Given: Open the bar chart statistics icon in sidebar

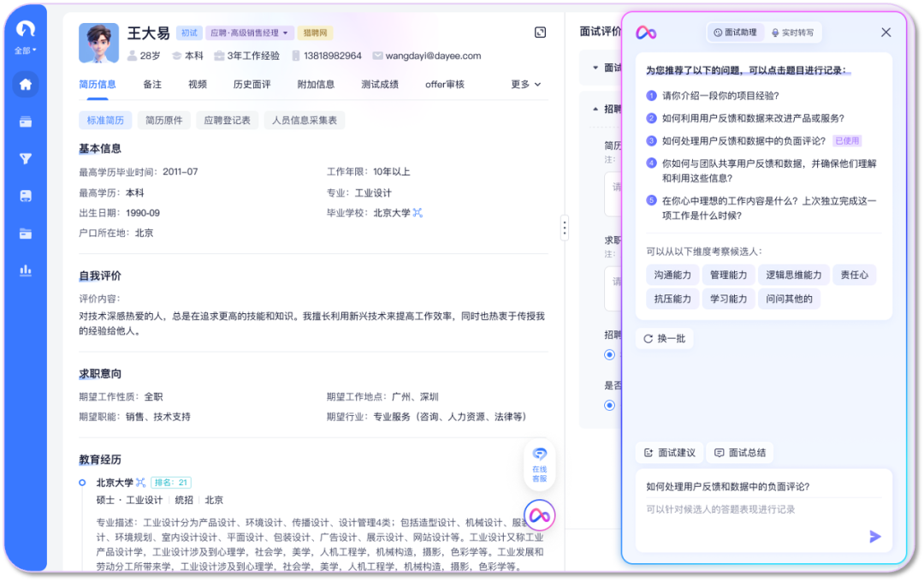Looking at the screenshot, I should [26, 270].
